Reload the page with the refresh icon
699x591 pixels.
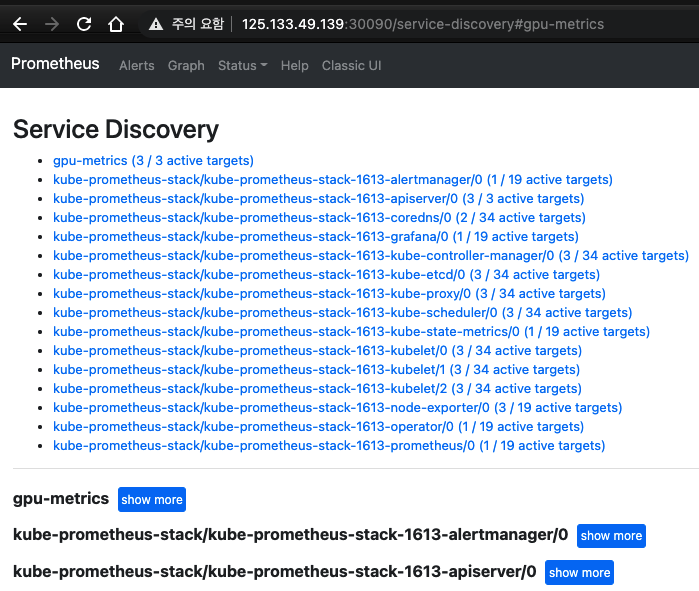84,24
